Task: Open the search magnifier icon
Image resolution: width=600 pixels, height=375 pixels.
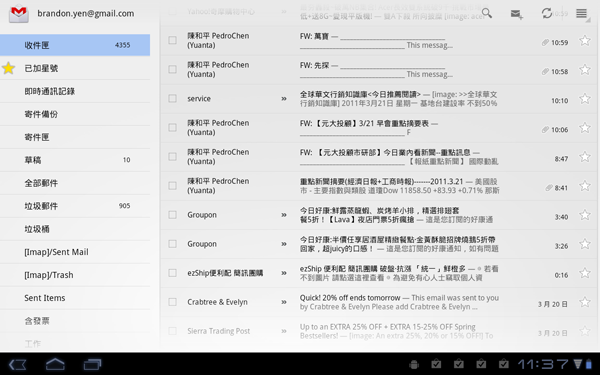Action: coord(487,13)
